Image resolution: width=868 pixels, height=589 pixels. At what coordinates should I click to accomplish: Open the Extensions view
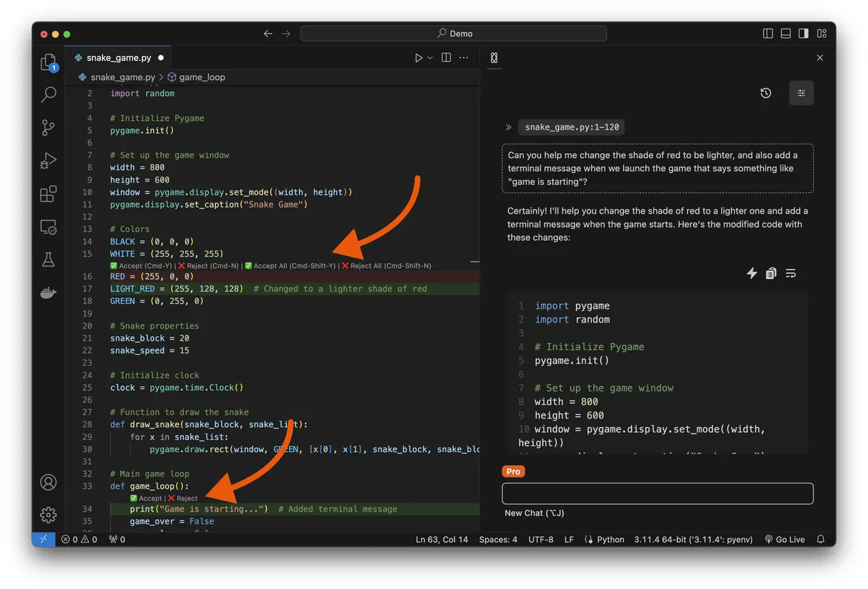pos(48,194)
